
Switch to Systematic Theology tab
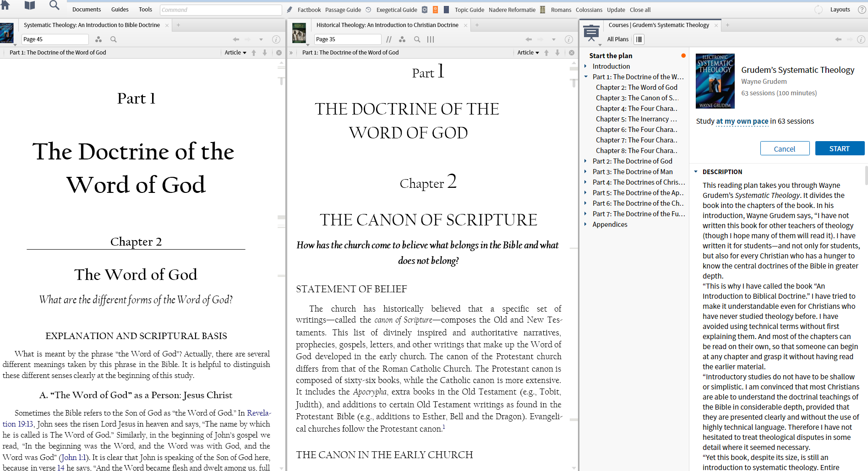point(92,25)
